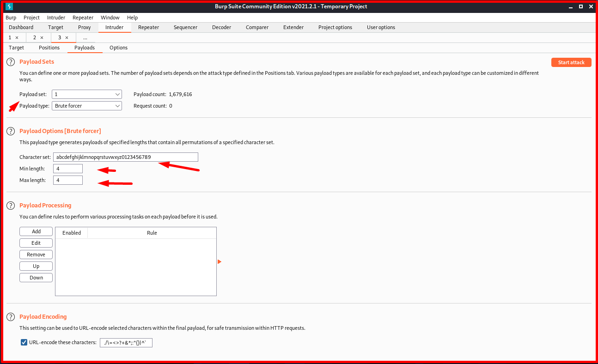
Task: Open the Payload set dropdown
Action: click(x=87, y=94)
